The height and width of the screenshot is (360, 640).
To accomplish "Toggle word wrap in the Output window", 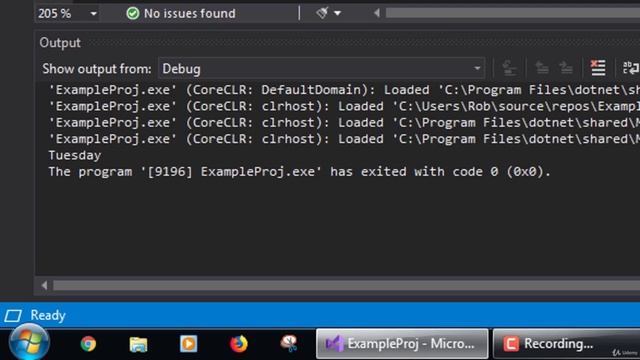I will (x=631, y=68).
